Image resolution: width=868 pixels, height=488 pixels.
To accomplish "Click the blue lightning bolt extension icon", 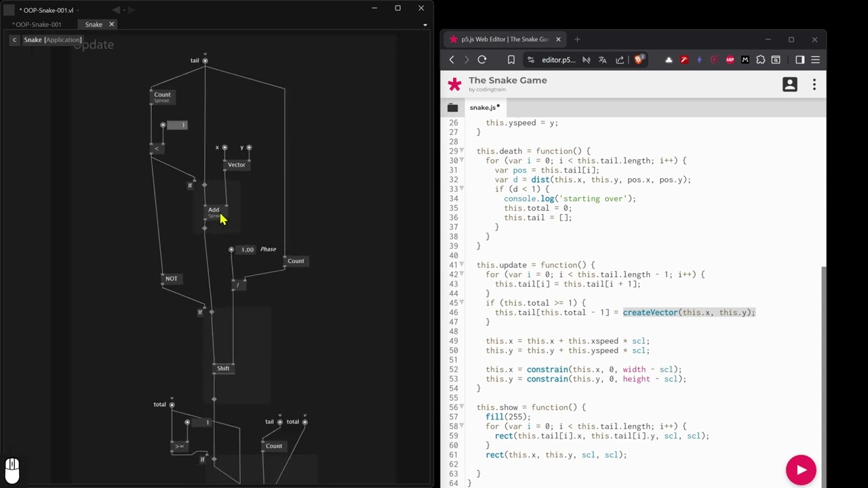I will point(699,60).
